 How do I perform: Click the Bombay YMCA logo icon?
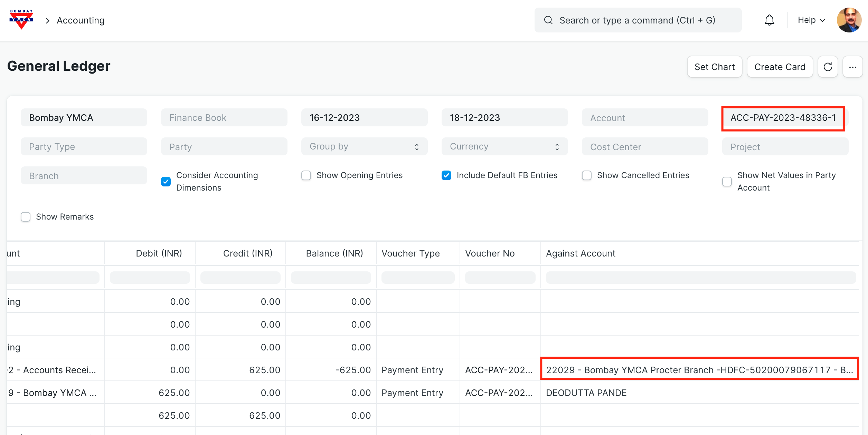pos(21,20)
